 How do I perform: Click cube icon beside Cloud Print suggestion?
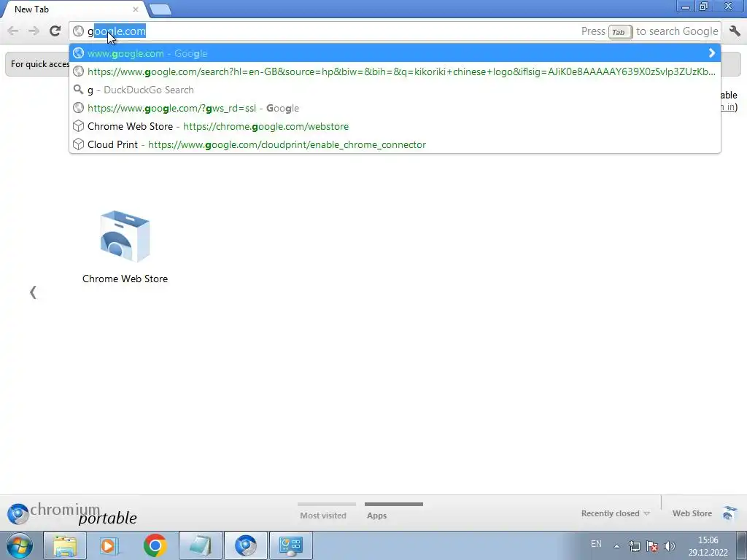point(79,144)
